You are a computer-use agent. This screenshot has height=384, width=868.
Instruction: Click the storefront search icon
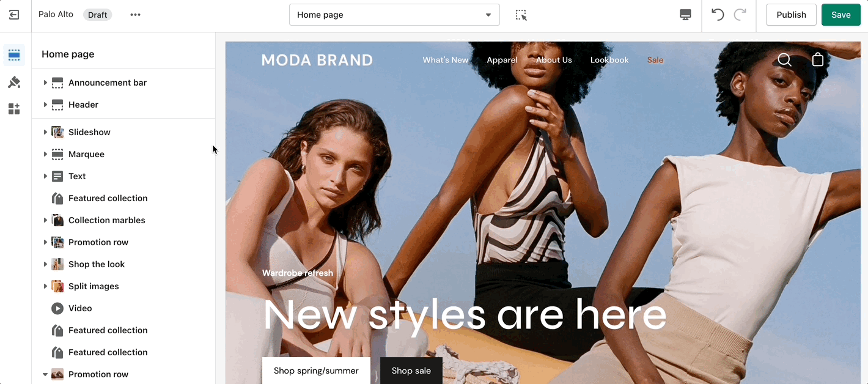(x=784, y=60)
